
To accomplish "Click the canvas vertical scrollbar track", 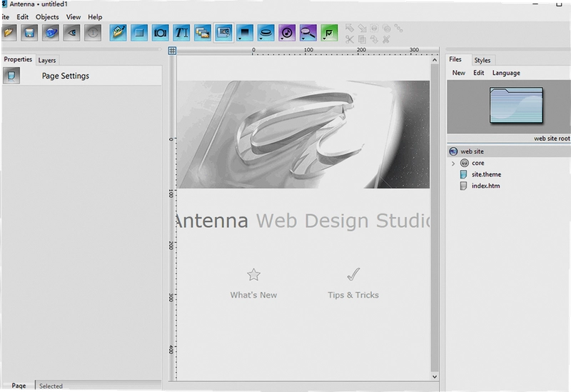I will (434, 218).
